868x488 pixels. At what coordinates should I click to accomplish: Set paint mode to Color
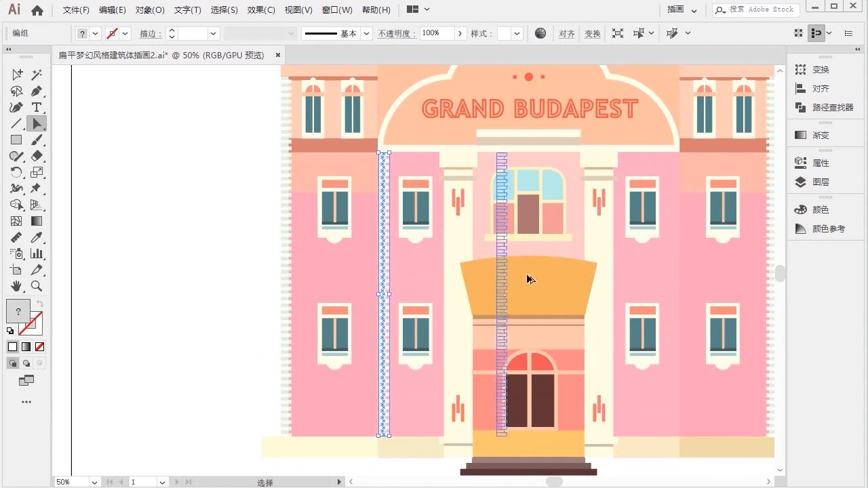point(12,346)
